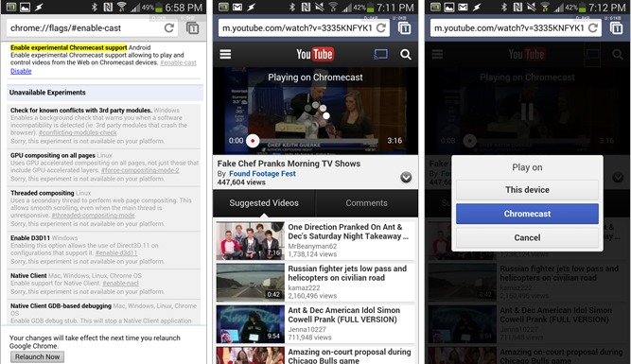Open the Russian fighter jets video thumbnail
Image resolution: width=631 pixels, height=364 pixels.
(x=251, y=283)
